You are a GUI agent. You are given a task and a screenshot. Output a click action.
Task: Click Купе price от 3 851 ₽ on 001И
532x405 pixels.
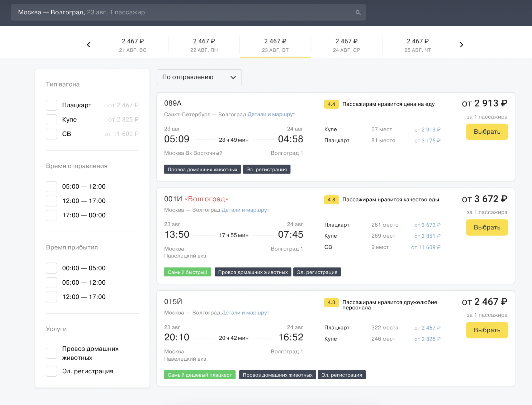pyautogui.click(x=427, y=236)
